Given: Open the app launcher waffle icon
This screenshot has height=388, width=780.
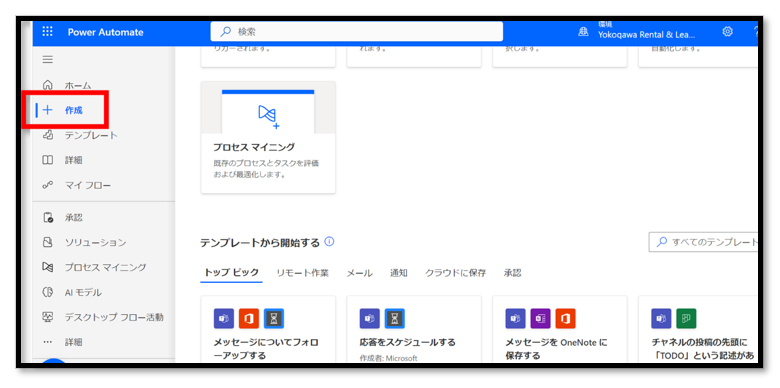Looking at the screenshot, I should [x=47, y=32].
